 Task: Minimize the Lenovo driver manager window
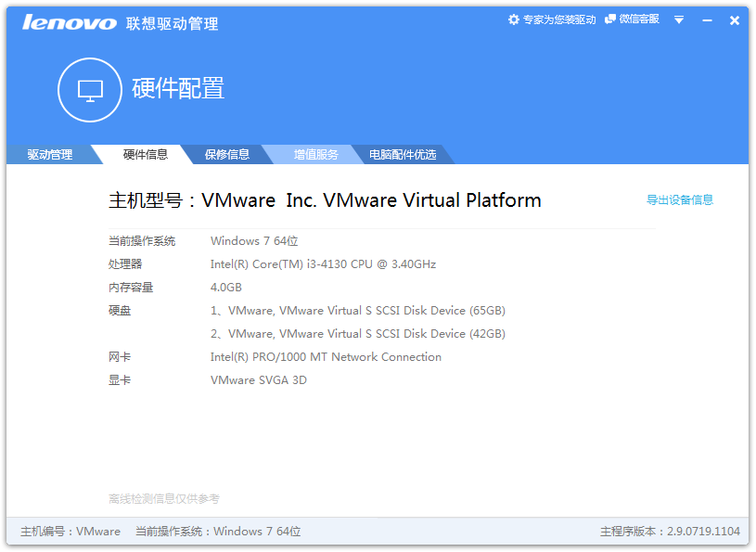pos(707,20)
